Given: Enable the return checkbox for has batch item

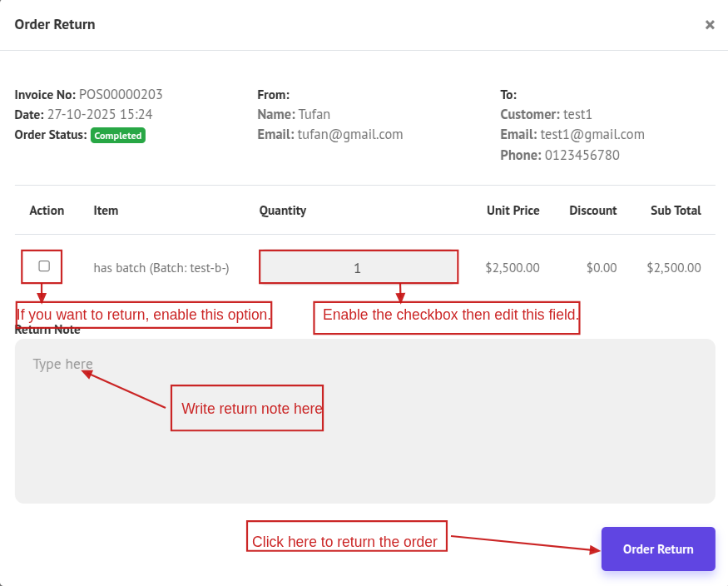Looking at the screenshot, I should point(44,266).
